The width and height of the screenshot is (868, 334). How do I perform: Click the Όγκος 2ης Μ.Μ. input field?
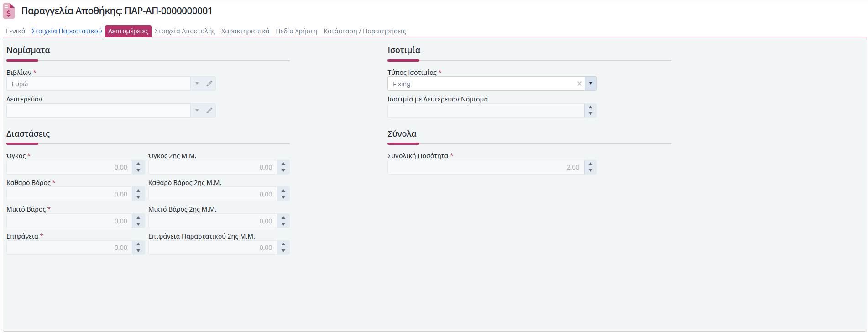(212, 167)
